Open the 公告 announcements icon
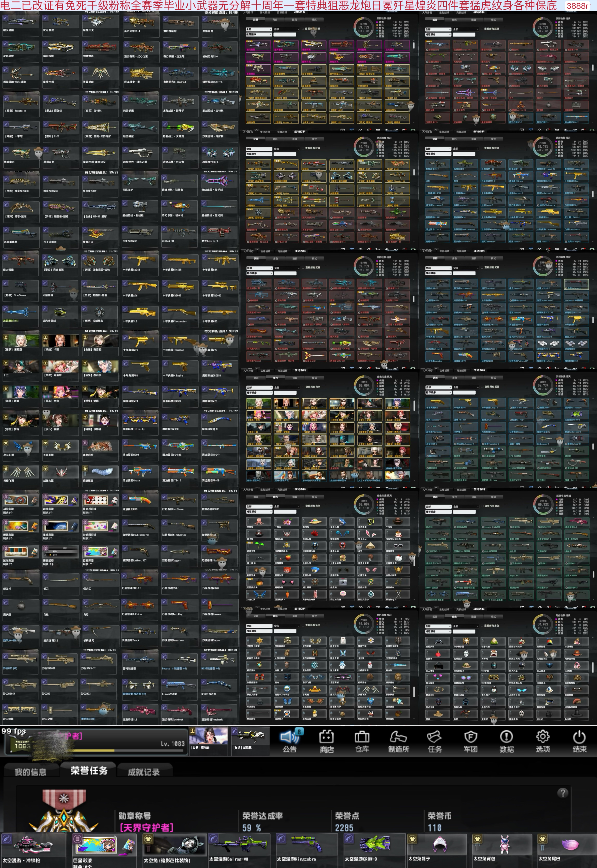The height and width of the screenshot is (868, 597). click(x=290, y=741)
